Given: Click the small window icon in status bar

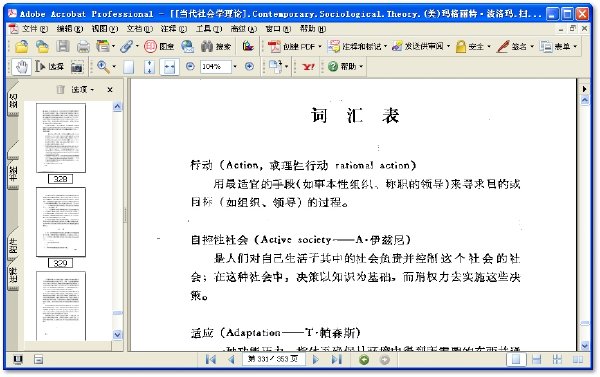Looking at the screenshot, I should pos(38,359).
